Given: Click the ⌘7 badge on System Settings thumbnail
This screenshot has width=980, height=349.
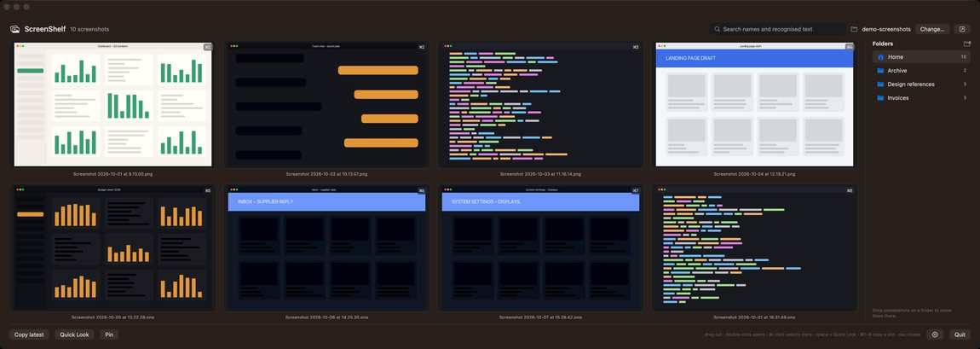Looking at the screenshot, I should (636, 191).
